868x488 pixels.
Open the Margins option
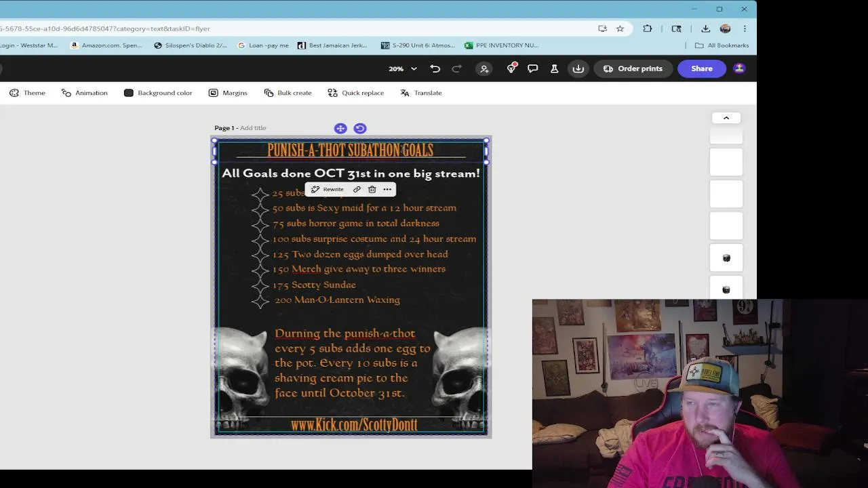tap(228, 93)
